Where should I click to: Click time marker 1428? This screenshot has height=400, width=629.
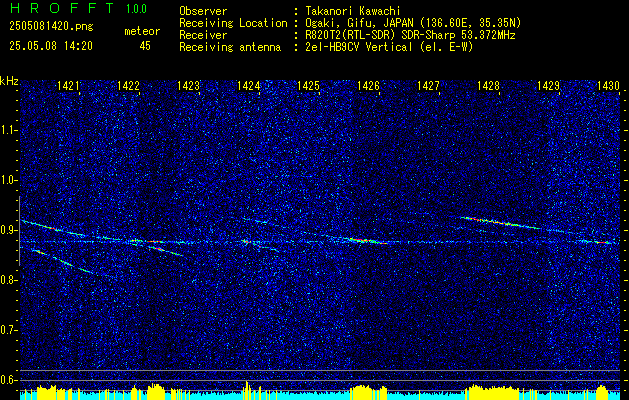click(x=489, y=85)
